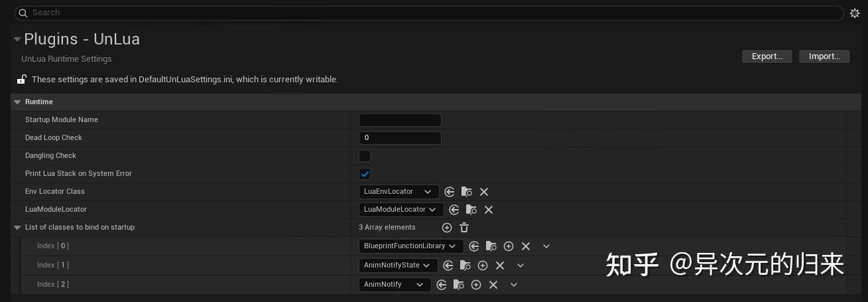Clear the Index [1] class value
Screen dimensions: 868x302
[500, 265]
